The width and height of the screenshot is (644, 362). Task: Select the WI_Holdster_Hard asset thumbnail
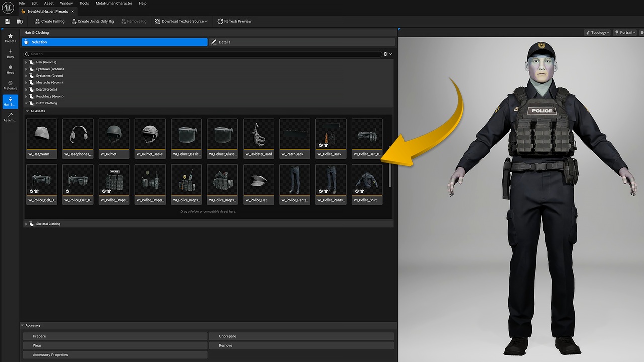coord(259,138)
